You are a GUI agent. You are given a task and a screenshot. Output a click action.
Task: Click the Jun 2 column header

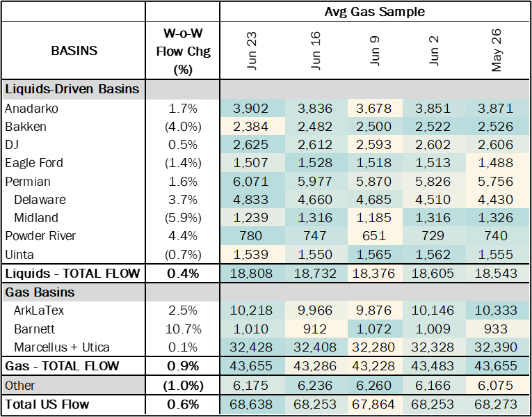click(434, 51)
